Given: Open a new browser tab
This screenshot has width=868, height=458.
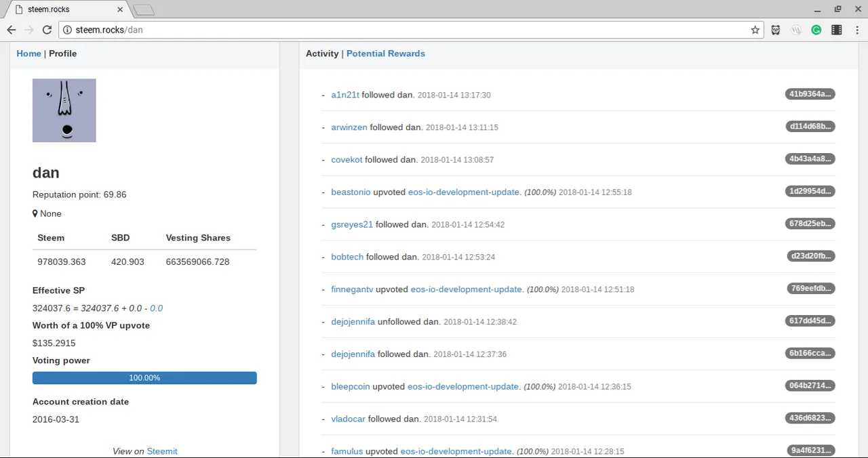Looking at the screenshot, I should point(144,9).
